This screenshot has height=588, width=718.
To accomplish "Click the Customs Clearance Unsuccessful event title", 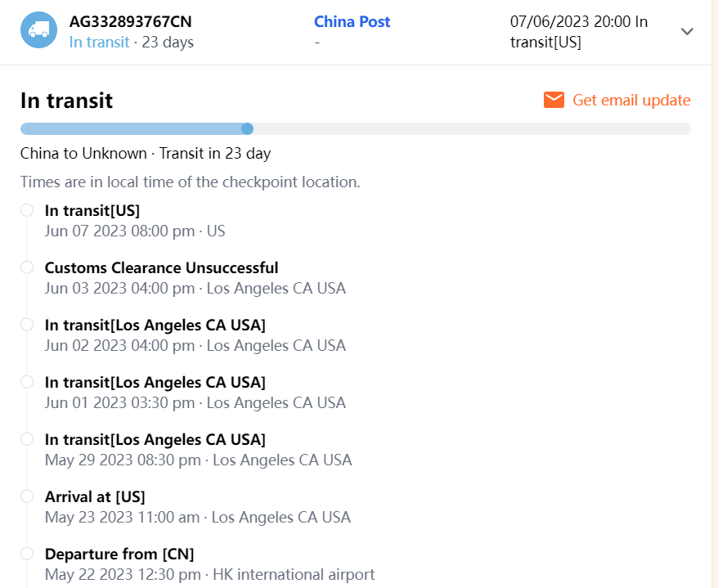I will [x=161, y=267].
